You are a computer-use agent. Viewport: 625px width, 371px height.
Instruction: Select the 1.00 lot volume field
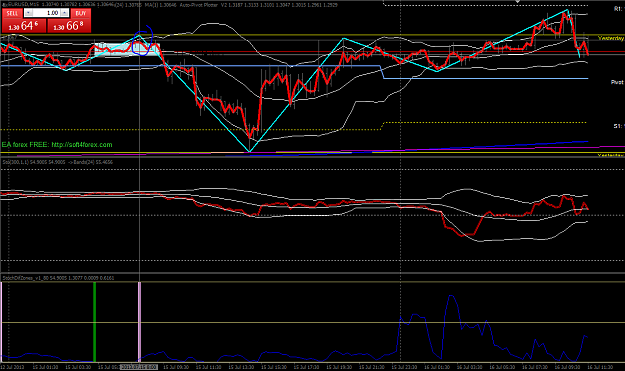coord(46,13)
